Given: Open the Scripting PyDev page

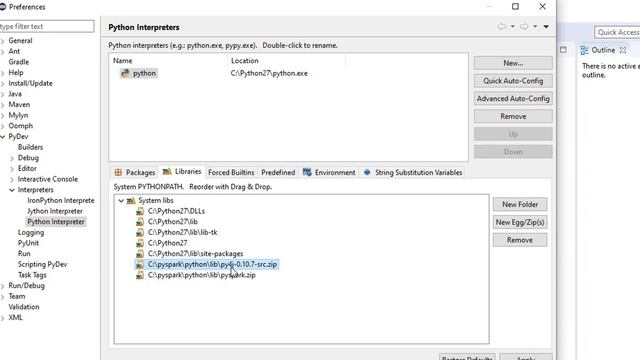Looking at the screenshot, I should pyautogui.click(x=42, y=264).
